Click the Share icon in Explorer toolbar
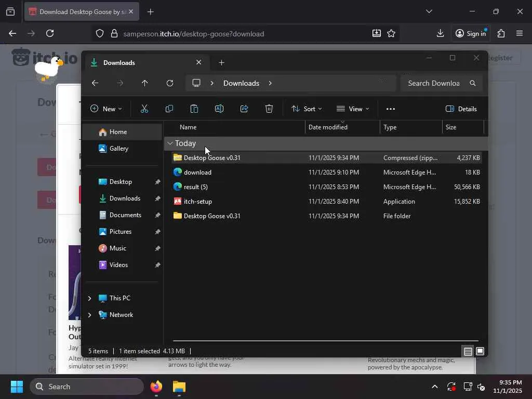The image size is (532, 399). point(244,109)
